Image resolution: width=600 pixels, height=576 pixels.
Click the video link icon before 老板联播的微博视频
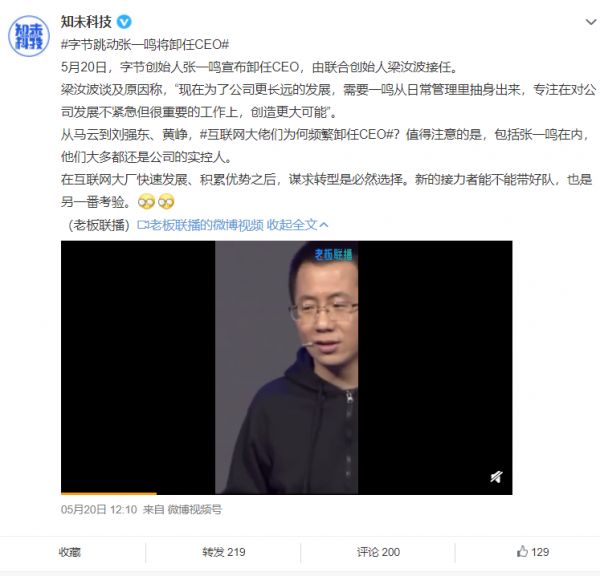[x=142, y=225]
